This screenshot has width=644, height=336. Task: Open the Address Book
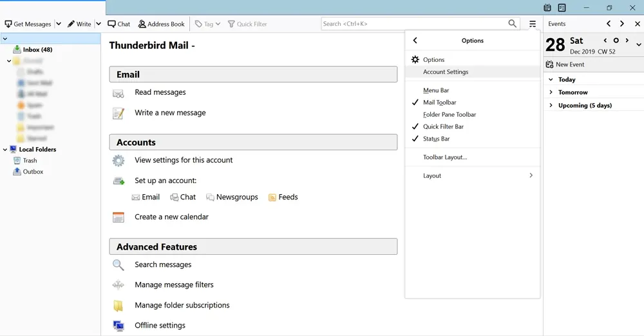pyautogui.click(x=162, y=24)
